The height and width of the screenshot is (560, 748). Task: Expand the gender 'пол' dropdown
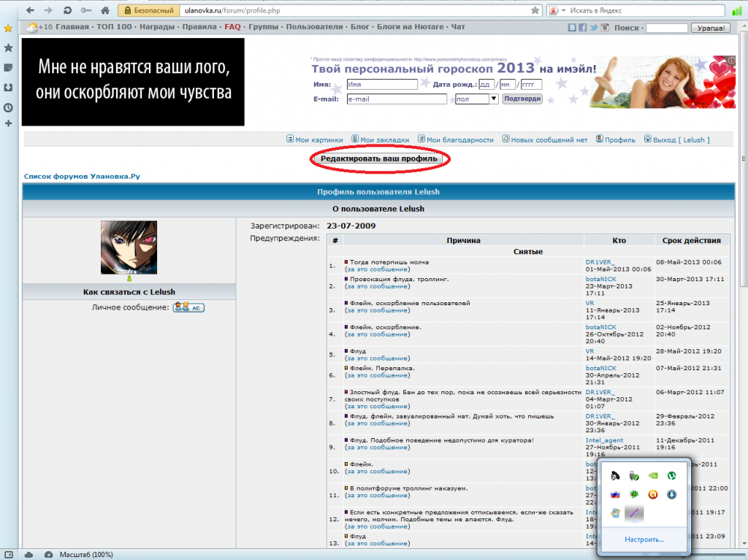494,99
